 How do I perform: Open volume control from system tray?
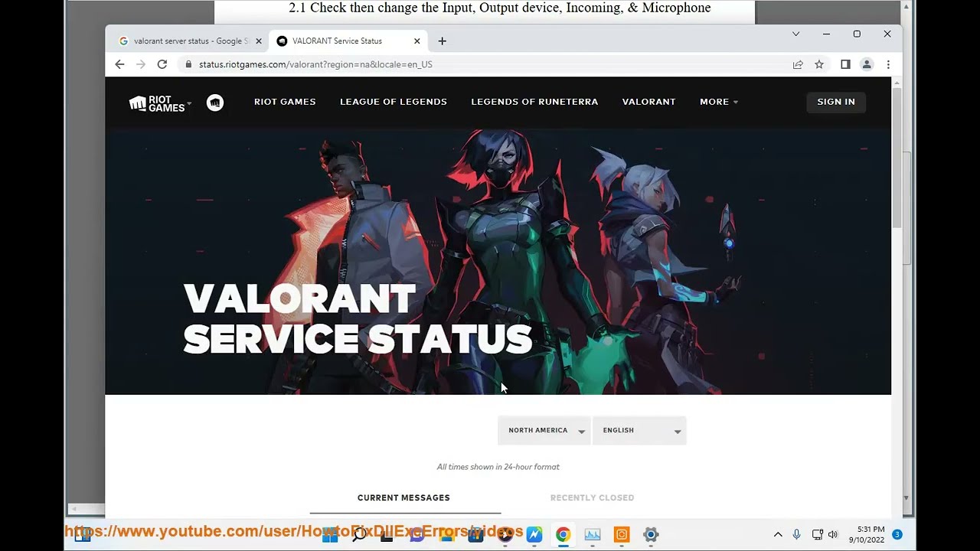(x=833, y=535)
